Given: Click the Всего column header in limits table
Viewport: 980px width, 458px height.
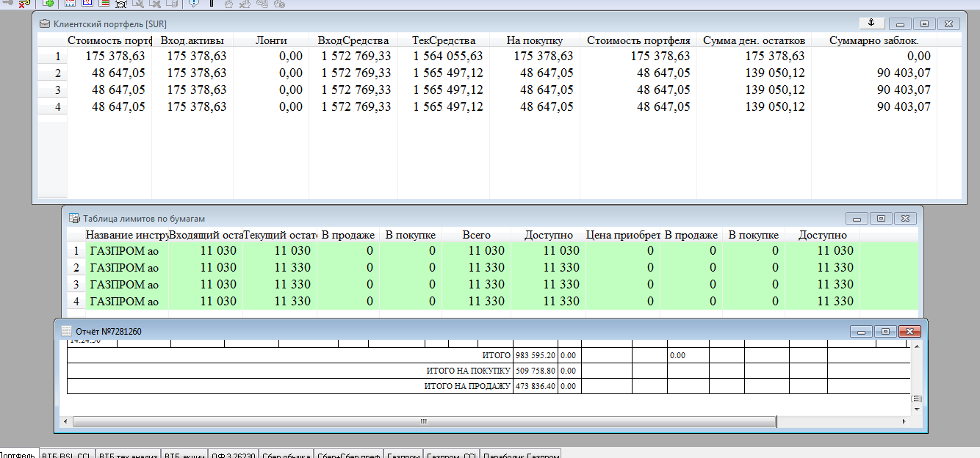Looking at the screenshot, I should 476,235.
